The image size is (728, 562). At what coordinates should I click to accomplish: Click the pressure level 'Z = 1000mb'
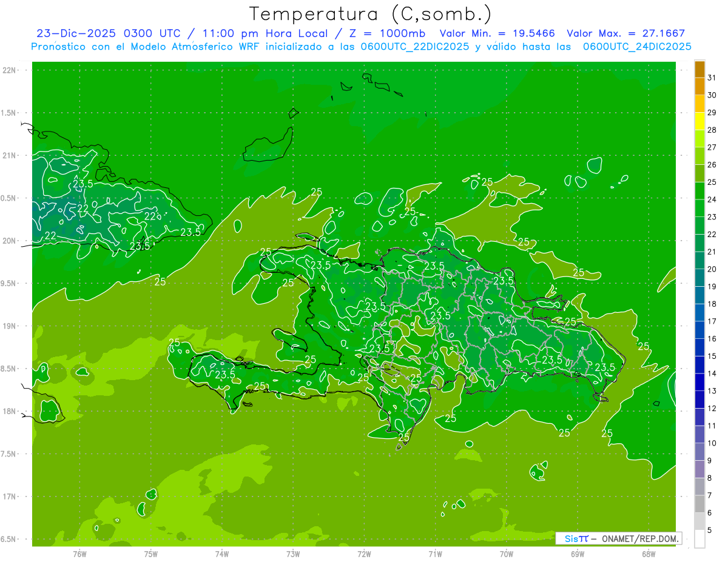coord(386,33)
